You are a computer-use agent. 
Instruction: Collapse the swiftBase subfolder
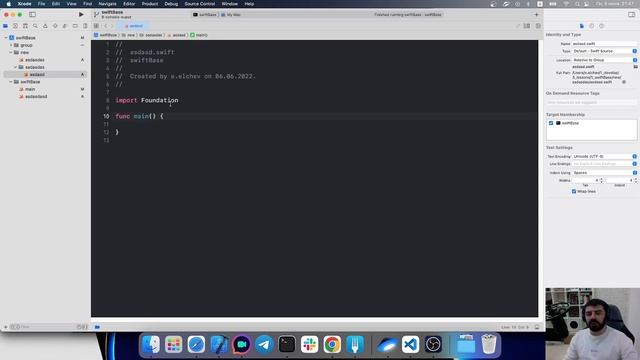[11, 82]
